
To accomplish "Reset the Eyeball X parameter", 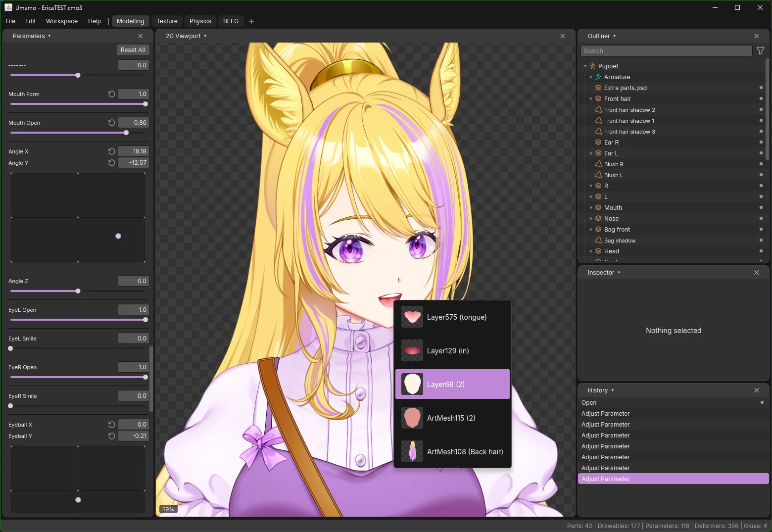I will (x=112, y=425).
